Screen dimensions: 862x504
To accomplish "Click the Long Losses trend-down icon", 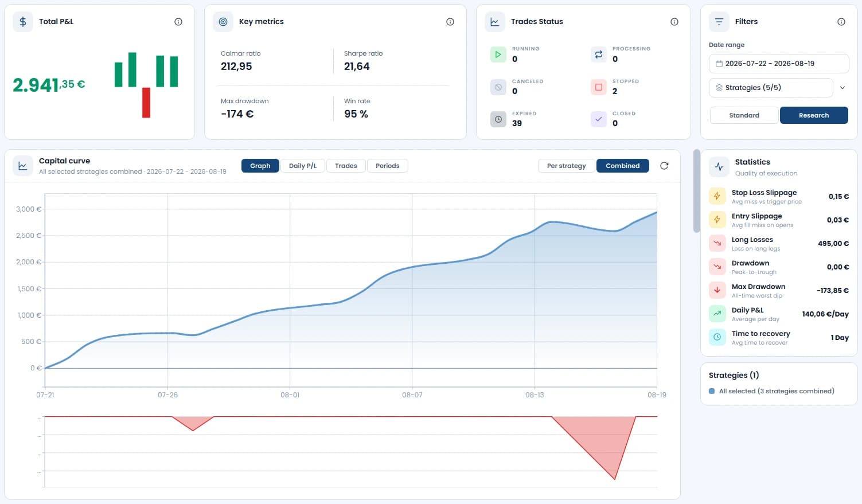I will click(x=717, y=243).
